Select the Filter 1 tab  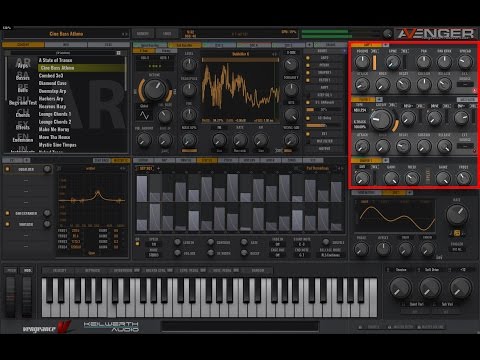click(x=363, y=100)
